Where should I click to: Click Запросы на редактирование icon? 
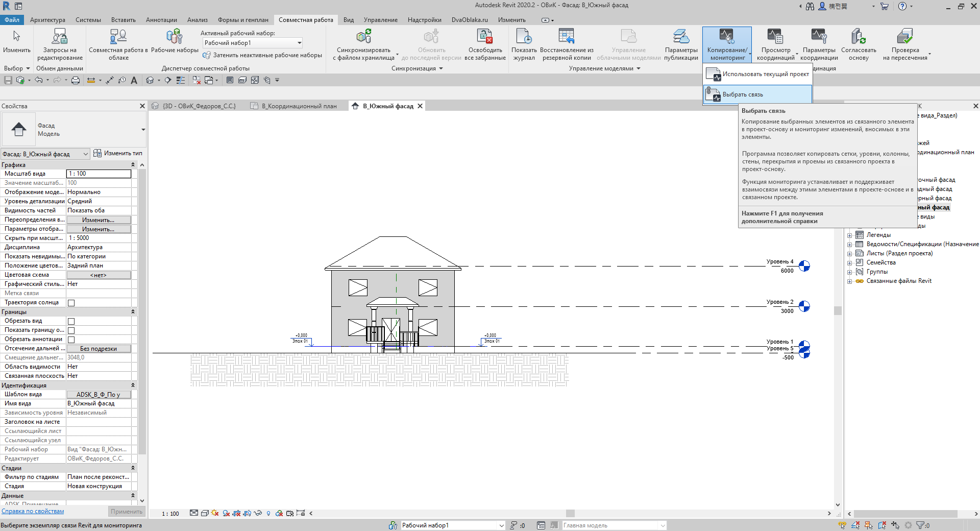[x=59, y=36]
